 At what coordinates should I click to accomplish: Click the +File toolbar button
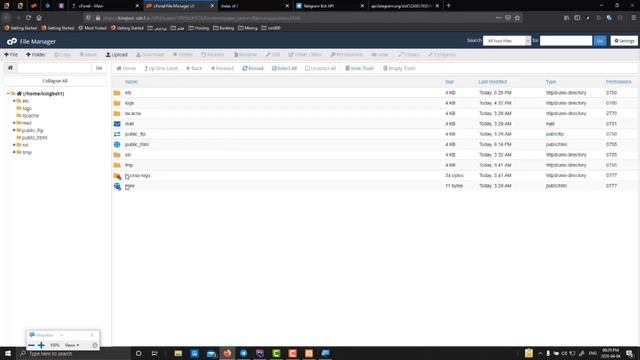(11, 54)
